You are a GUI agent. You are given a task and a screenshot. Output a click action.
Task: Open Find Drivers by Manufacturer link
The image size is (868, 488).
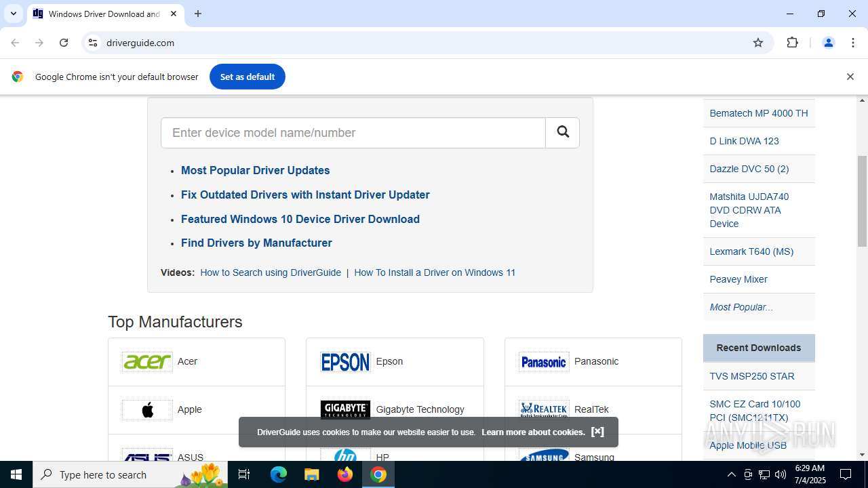(256, 243)
